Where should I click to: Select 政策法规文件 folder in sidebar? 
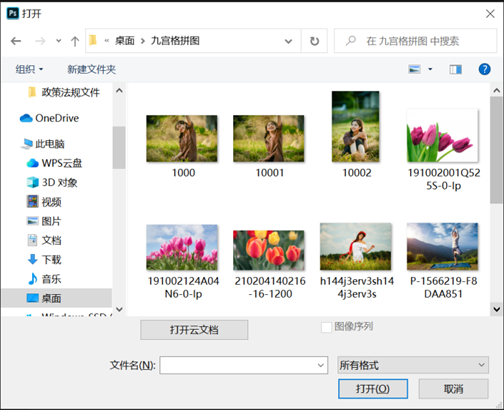[64, 92]
